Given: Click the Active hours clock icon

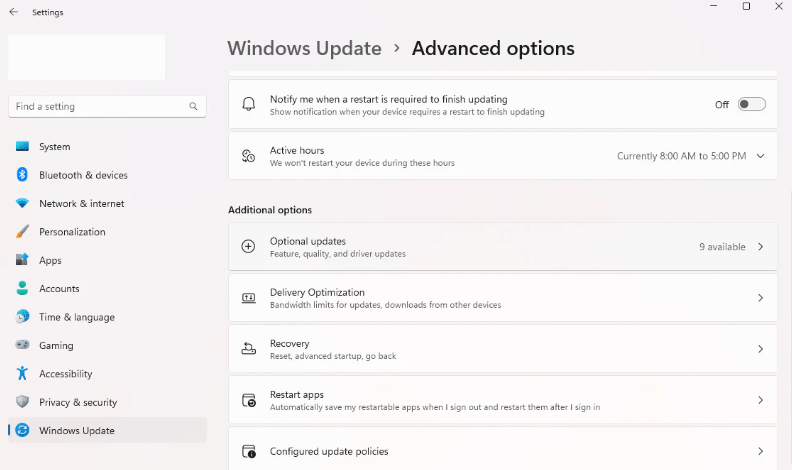Looking at the screenshot, I should [248, 156].
